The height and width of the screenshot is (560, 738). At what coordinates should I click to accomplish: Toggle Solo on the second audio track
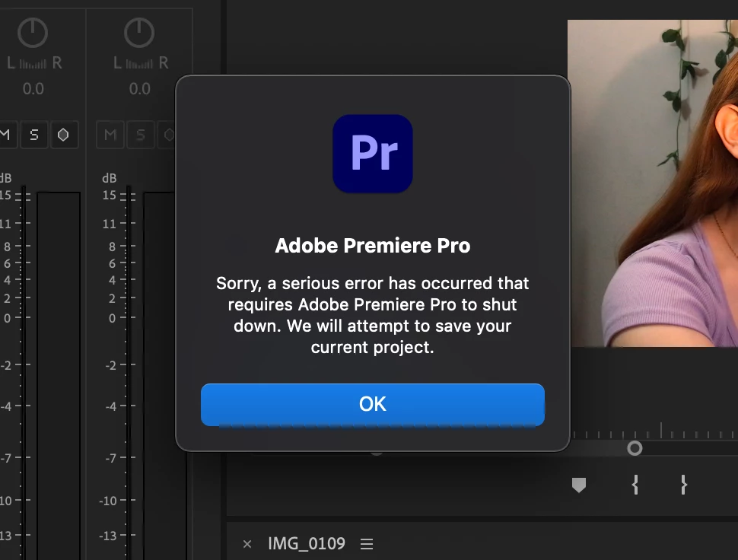140,135
